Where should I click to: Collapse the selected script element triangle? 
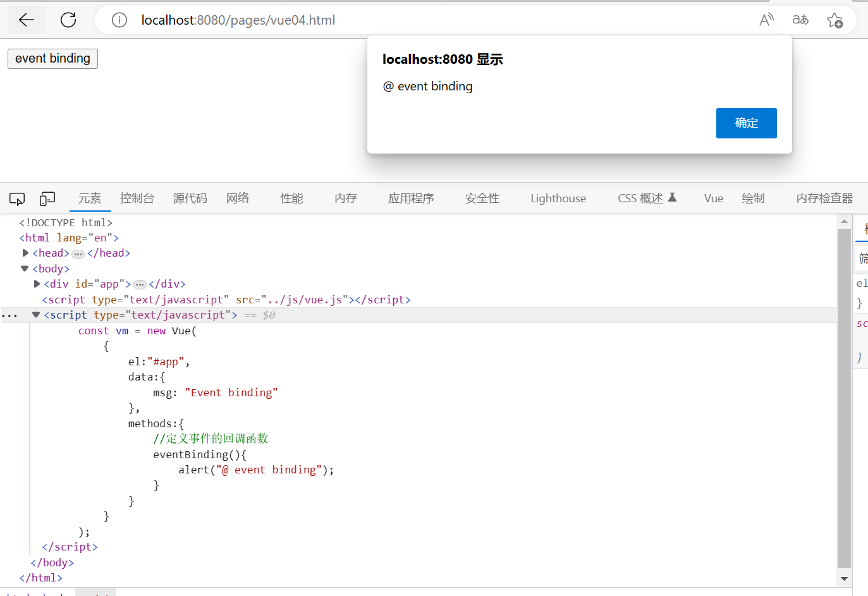click(x=36, y=315)
